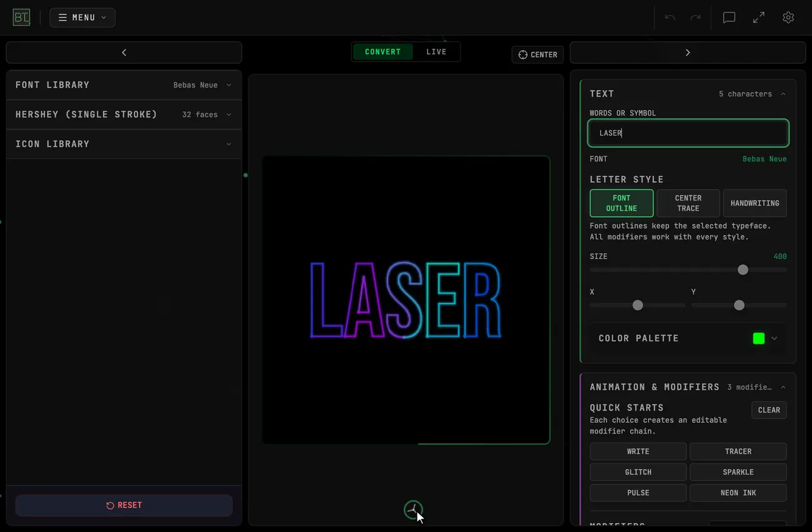Click the size value "400"
812x532 pixels.
780,256
